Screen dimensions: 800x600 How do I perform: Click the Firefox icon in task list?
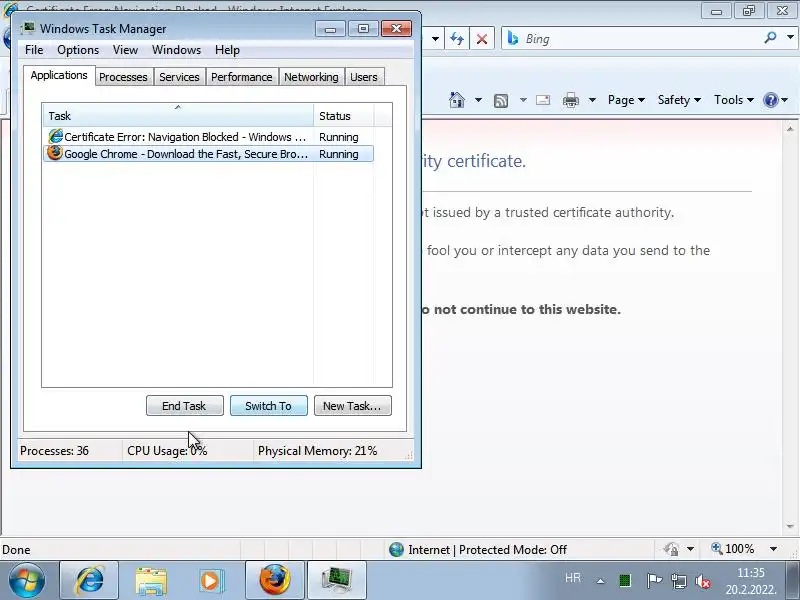(x=55, y=153)
